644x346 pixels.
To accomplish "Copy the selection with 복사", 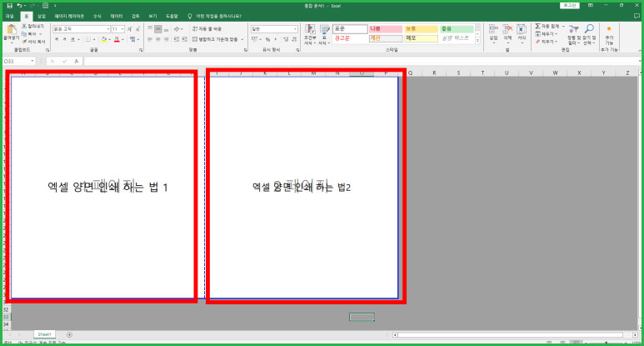I will [31, 34].
